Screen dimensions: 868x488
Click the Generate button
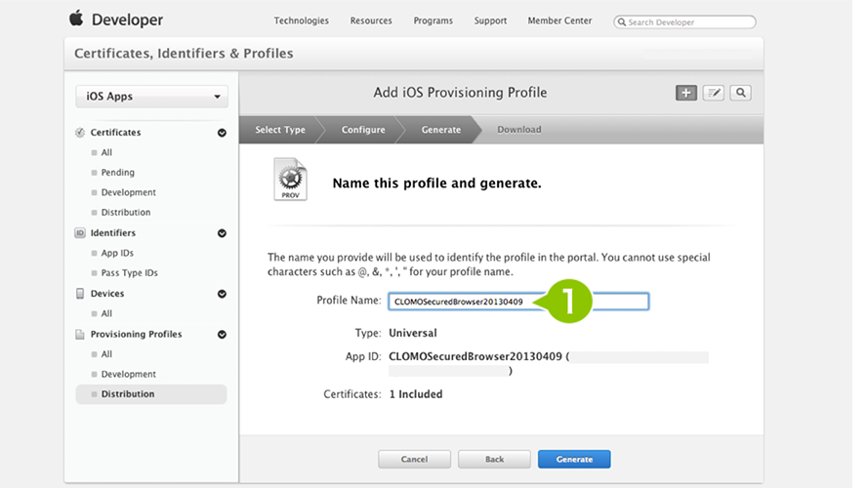[574, 460]
